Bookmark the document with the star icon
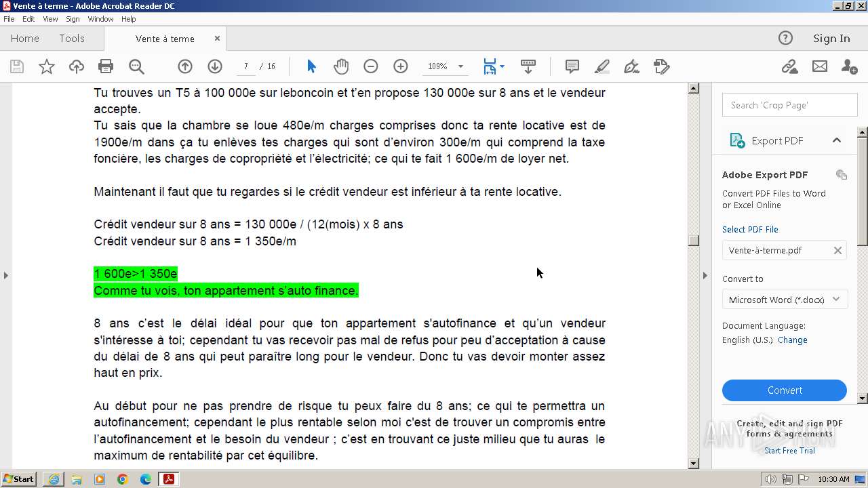The height and width of the screenshot is (488, 868). click(47, 66)
